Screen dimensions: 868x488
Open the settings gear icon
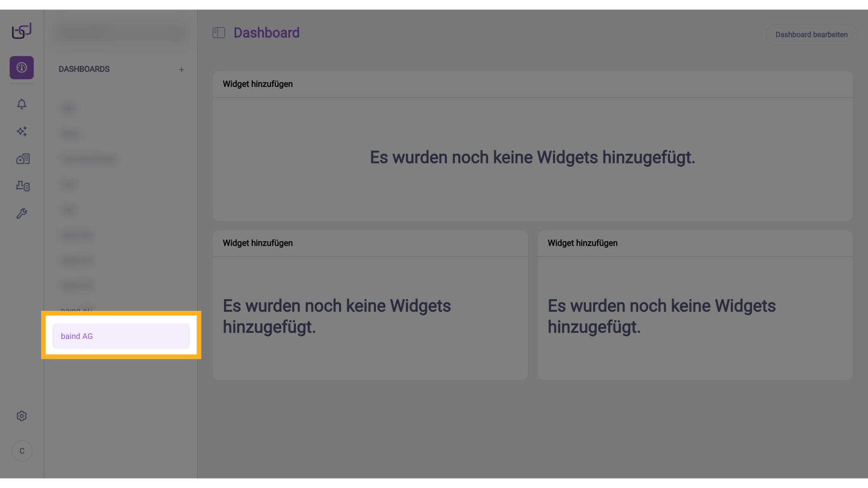21,416
